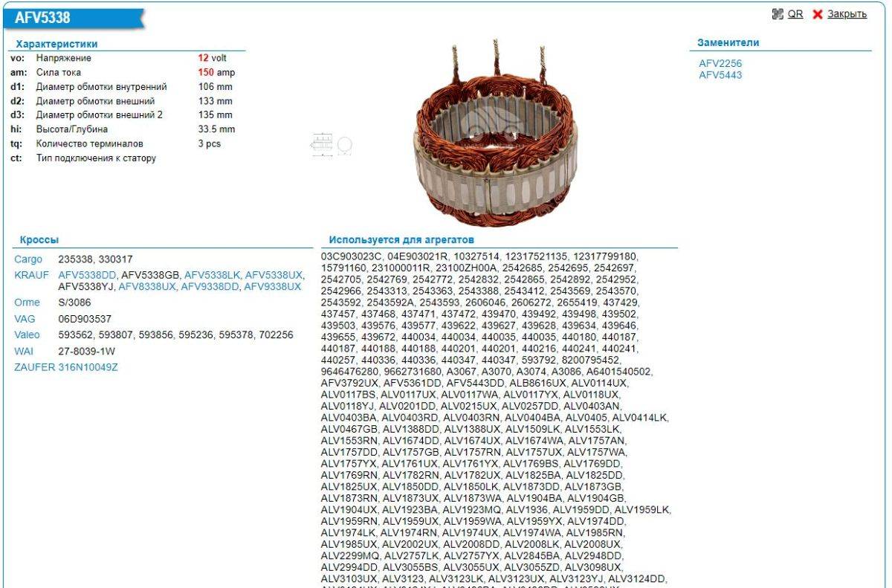This screenshot has height=588, width=892.
Task: Open cross reference AFV5338DD
Action: point(87,275)
